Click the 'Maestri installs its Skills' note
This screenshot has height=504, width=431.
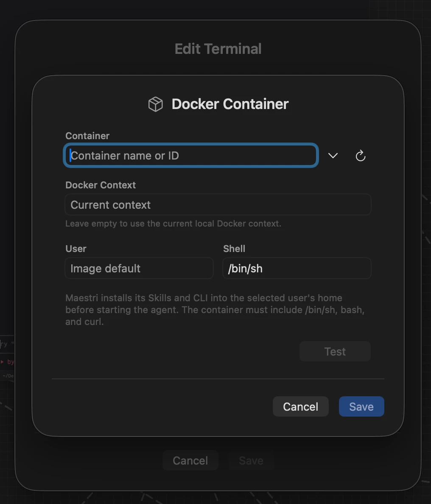point(215,310)
